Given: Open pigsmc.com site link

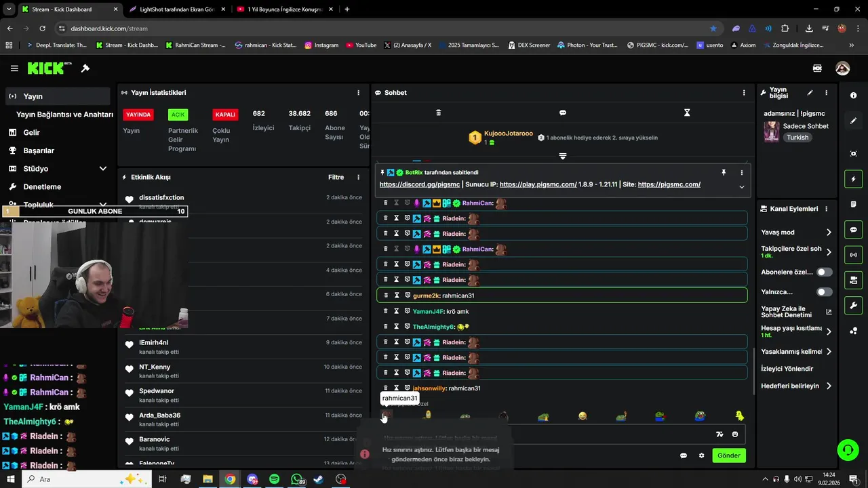Looking at the screenshot, I should (669, 184).
